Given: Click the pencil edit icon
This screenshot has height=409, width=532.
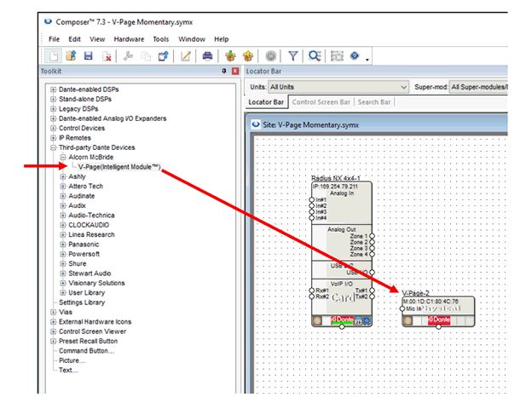Looking at the screenshot, I should (186, 56).
